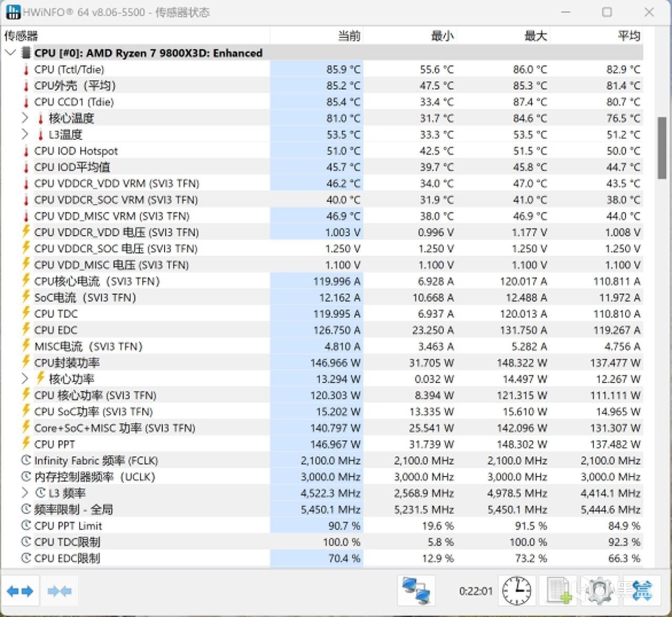The width and height of the screenshot is (672, 617).
Task: Expand the L3 频率 sub-tree
Action: pyautogui.click(x=25, y=493)
